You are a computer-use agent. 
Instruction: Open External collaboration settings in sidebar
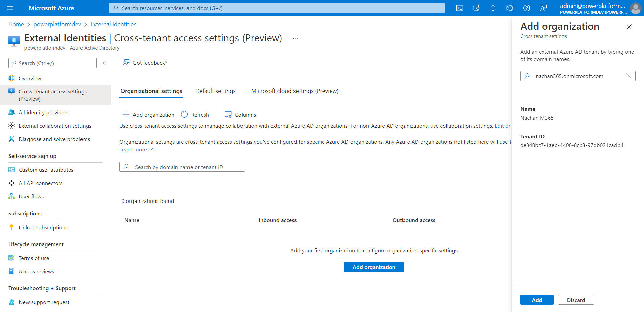[x=55, y=126]
